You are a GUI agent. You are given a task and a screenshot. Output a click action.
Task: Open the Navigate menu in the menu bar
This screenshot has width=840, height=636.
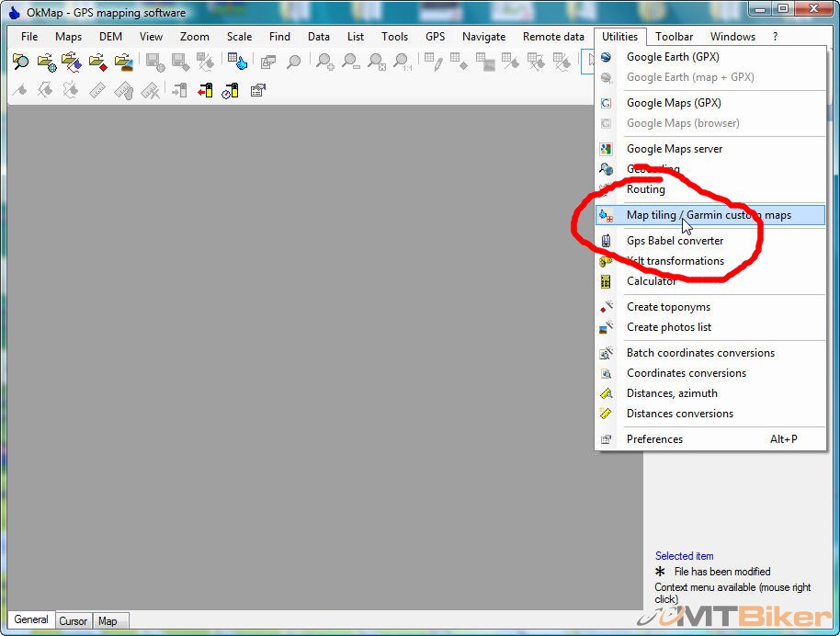tap(483, 37)
